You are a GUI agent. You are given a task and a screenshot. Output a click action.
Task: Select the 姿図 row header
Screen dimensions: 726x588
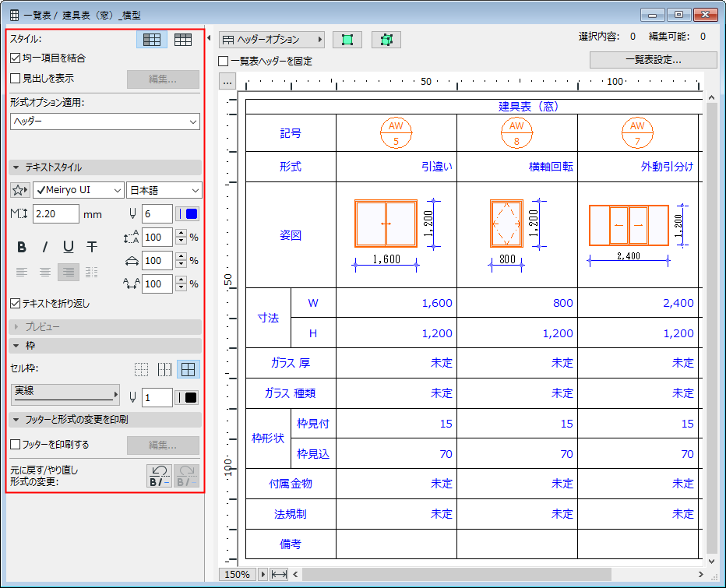click(x=291, y=234)
